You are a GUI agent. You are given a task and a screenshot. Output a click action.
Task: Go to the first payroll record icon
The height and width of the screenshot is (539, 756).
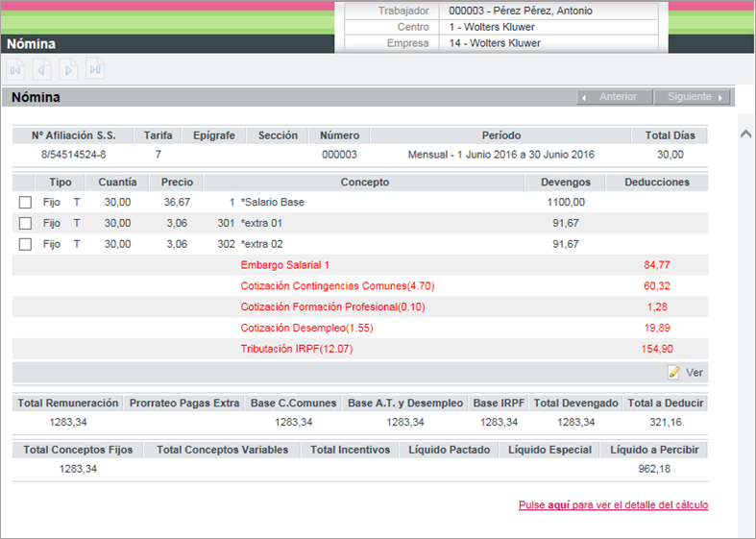coord(15,69)
